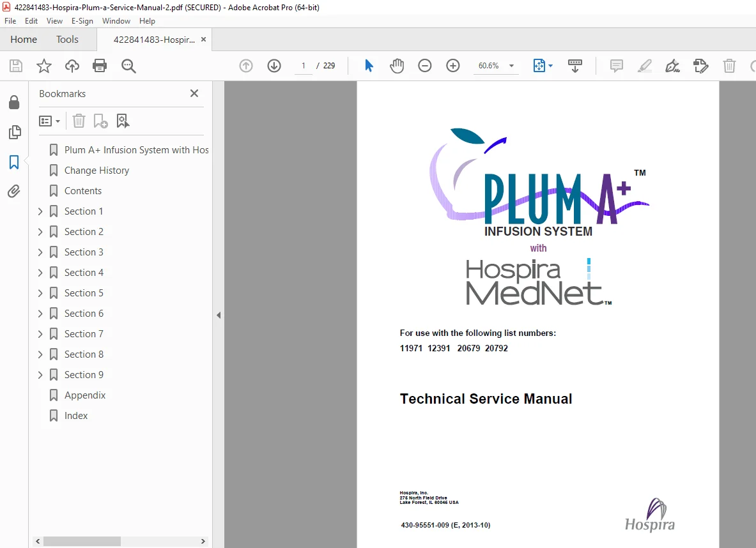Open the Help menu
Screen dimensions: 756x548
tap(147, 20)
